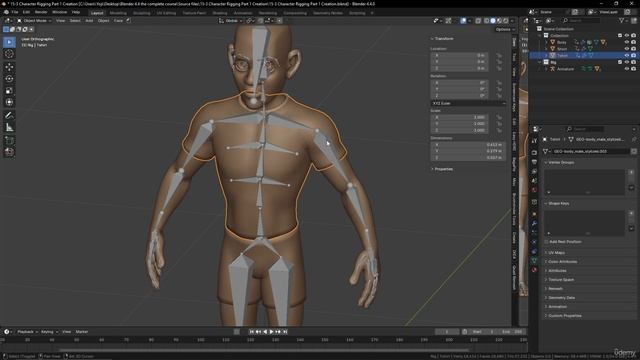Open Object Data mesh properties tab

534,260
